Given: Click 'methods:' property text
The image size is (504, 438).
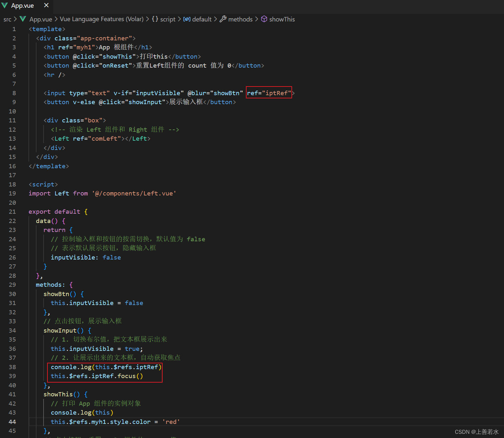Looking at the screenshot, I should tap(50, 285).
